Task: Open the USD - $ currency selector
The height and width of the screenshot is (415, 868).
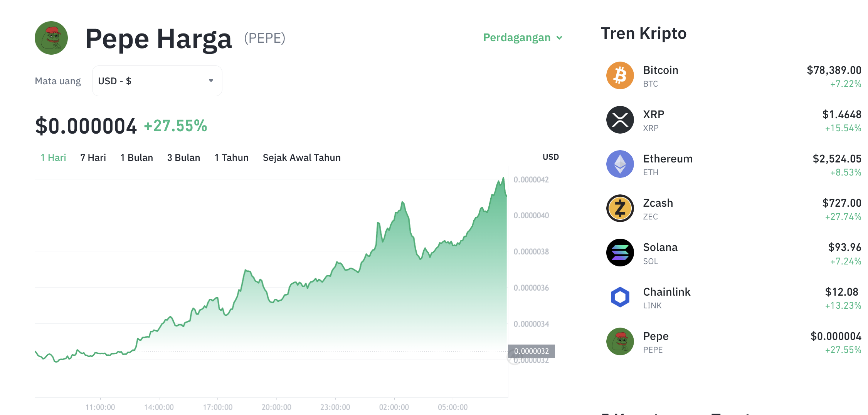Action: [x=157, y=81]
